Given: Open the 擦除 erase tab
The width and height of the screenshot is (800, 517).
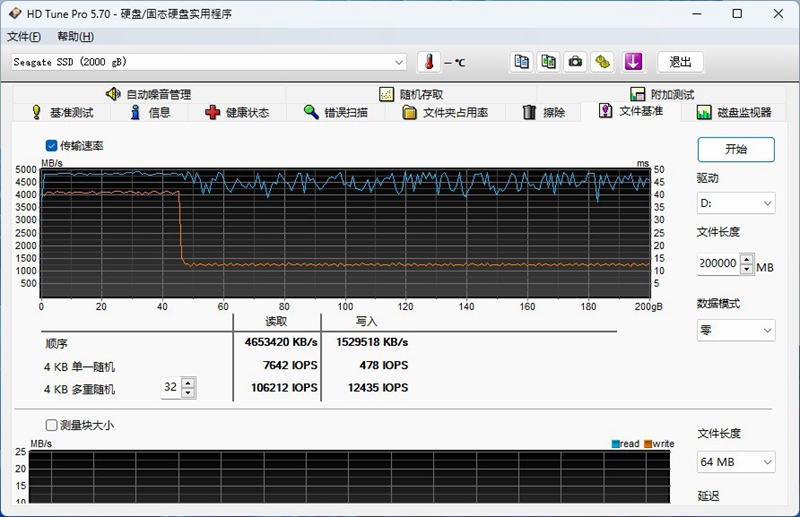Looking at the screenshot, I should [x=543, y=113].
